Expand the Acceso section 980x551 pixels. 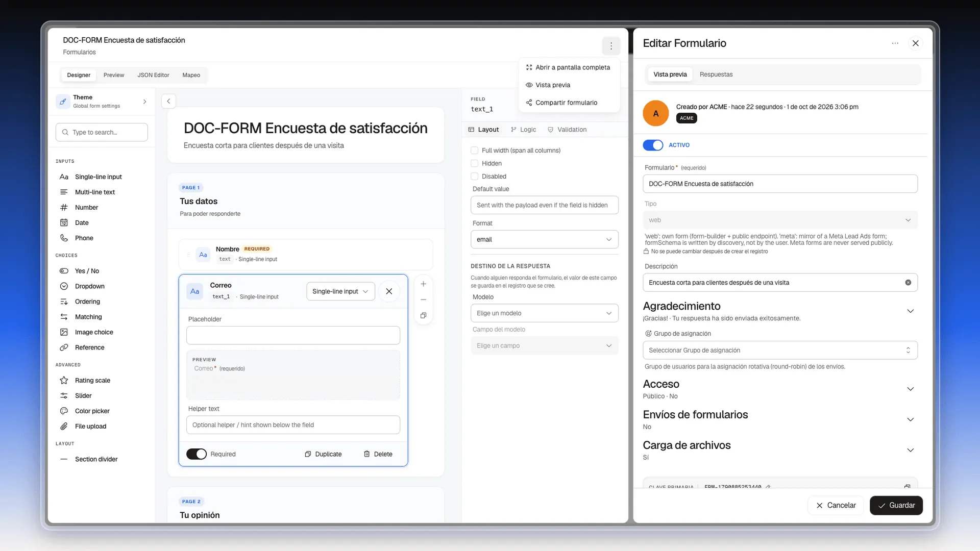(910, 389)
